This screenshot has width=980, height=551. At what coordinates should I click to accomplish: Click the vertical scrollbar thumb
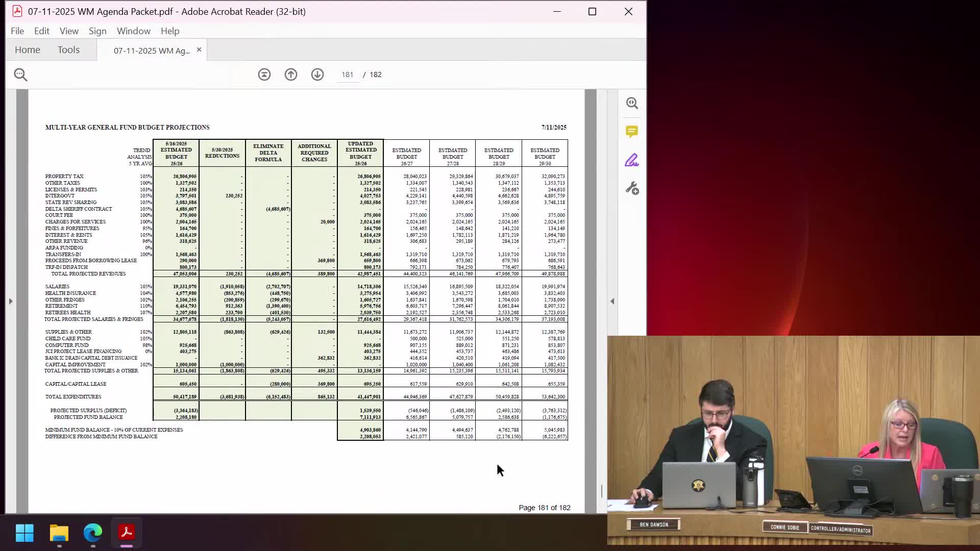[x=602, y=491]
